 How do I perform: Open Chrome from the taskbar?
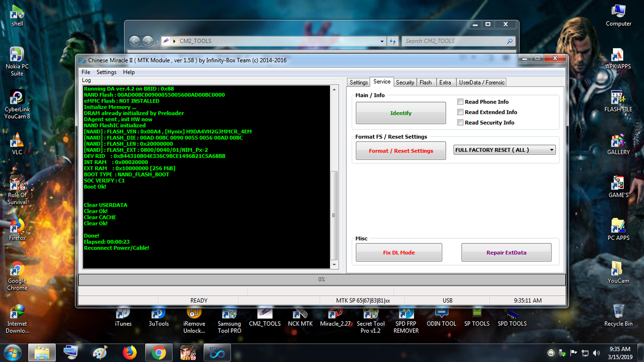[158, 352]
